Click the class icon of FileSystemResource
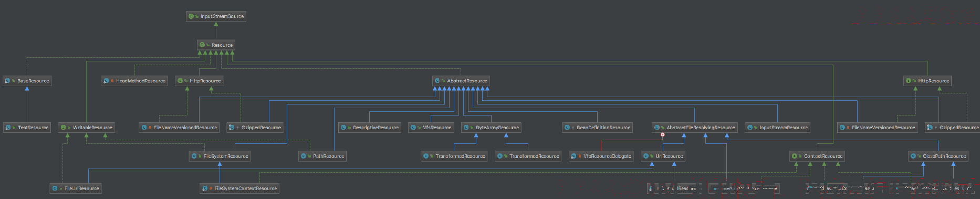The width and height of the screenshot is (980, 199). 194,156
